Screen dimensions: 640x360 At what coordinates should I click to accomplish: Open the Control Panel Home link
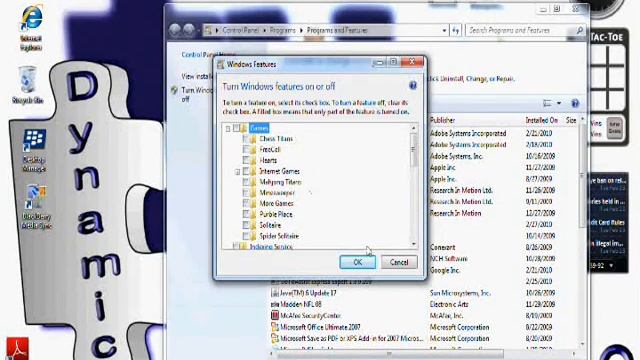[x=197, y=54]
